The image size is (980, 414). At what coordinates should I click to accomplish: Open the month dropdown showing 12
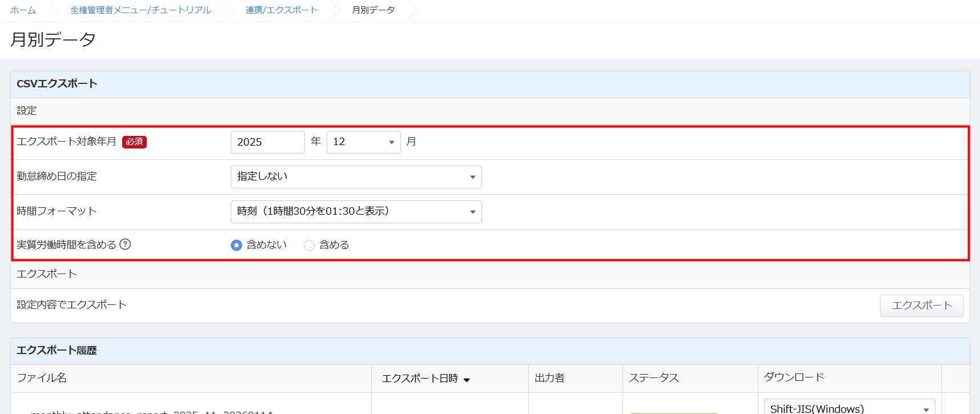click(x=363, y=142)
